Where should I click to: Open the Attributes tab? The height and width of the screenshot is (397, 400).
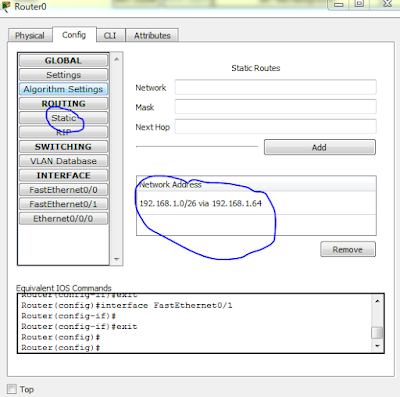152,35
